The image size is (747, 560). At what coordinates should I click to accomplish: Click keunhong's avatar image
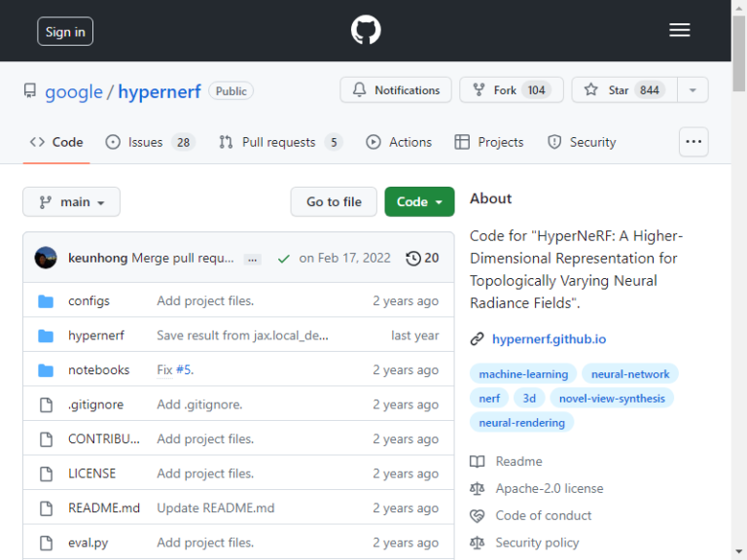point(46,258)
